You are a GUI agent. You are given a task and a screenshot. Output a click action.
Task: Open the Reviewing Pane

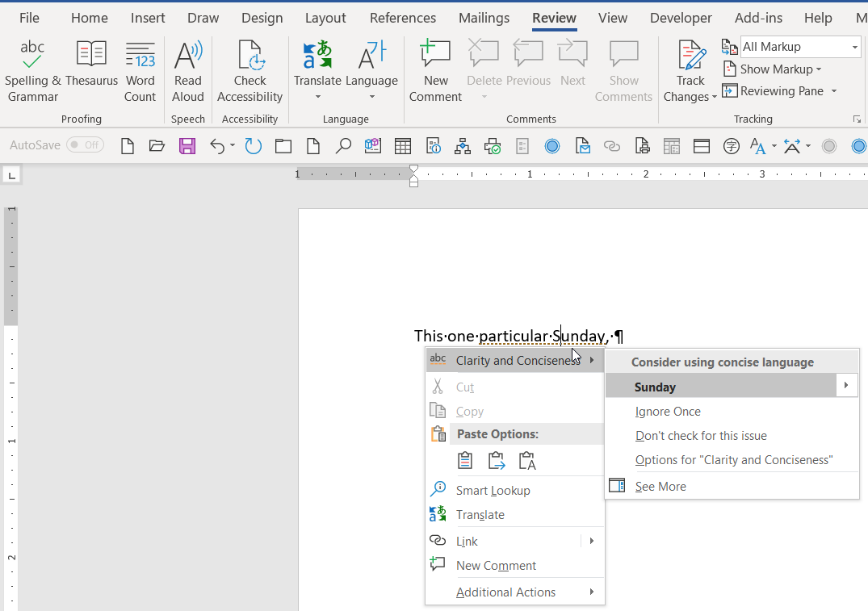(773, 90)
